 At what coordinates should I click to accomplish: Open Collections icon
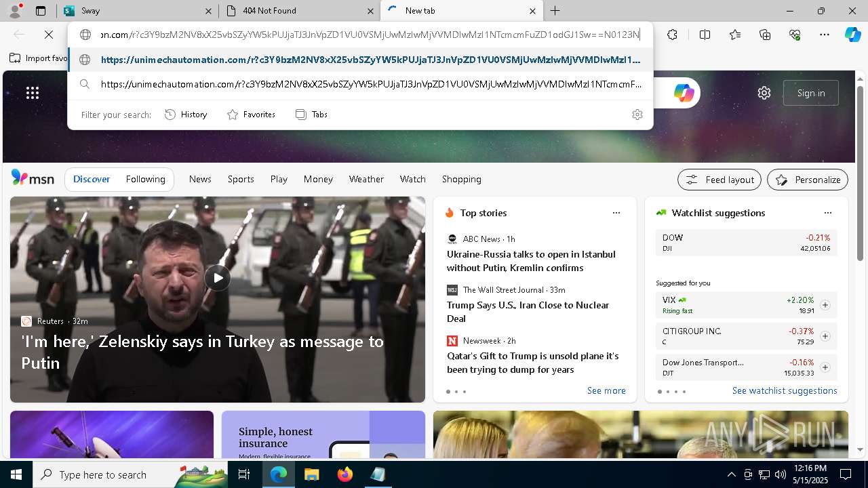click(x=765, y=35)
